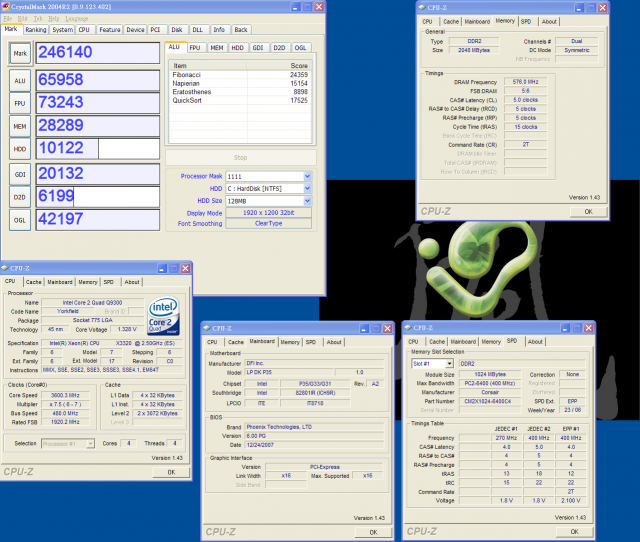640x542 pixels.
Task: Run the MEM benchmark button
Action: [x=20, y=127]
